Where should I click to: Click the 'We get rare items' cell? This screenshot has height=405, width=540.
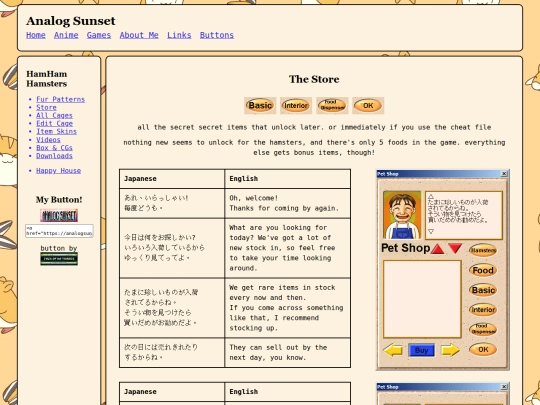288,308
